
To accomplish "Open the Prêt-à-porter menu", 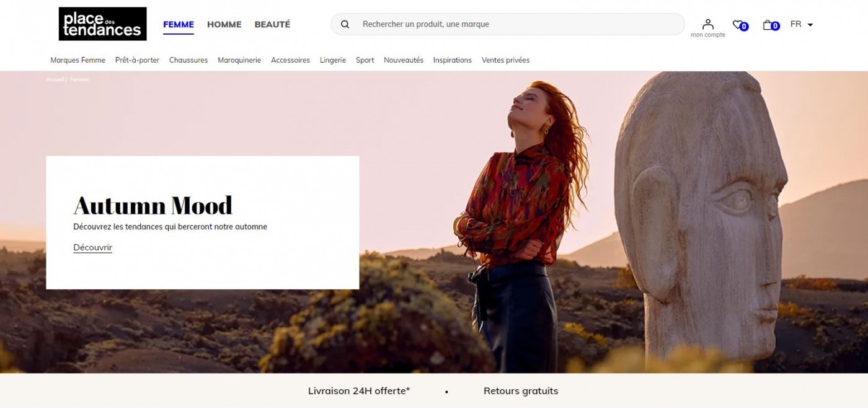I will tap(137, 60).
